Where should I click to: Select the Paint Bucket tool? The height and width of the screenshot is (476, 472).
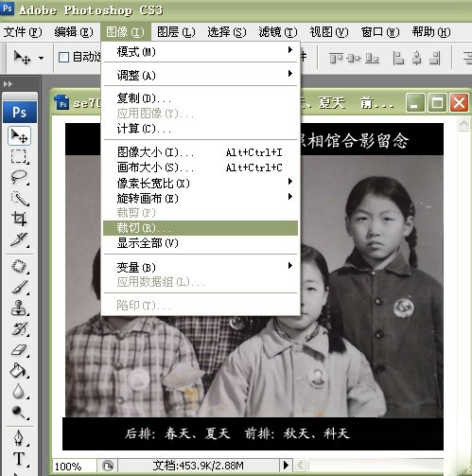(19, 370)
